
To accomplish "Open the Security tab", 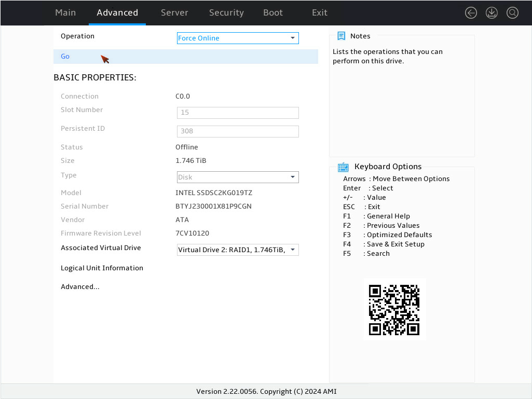I will tap(226, 12).
